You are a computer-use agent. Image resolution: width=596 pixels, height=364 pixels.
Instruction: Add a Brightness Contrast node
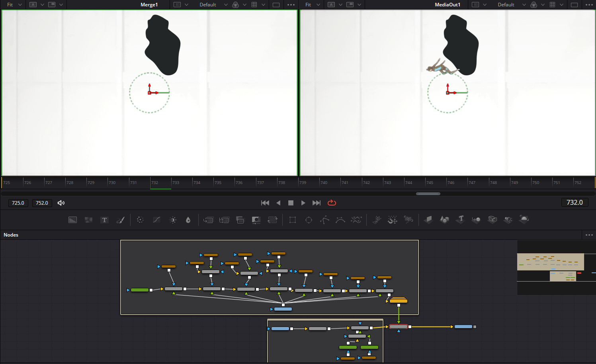(x=173, y=220)
